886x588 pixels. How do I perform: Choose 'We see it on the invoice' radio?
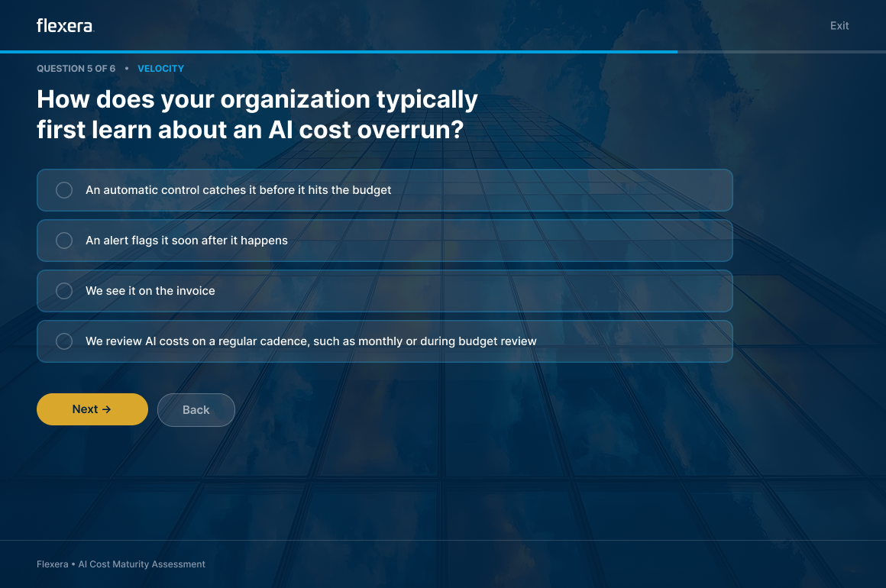(64, 291)
